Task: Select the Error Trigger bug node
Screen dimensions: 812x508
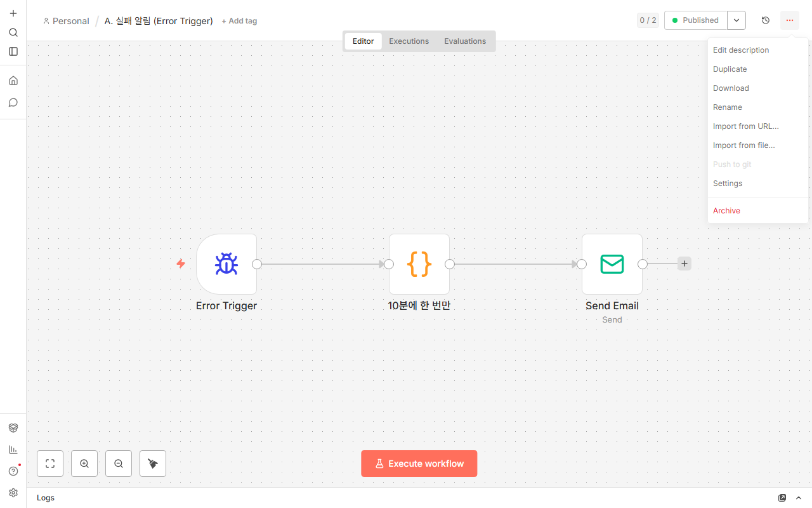Action: click(x=226, y=264)
